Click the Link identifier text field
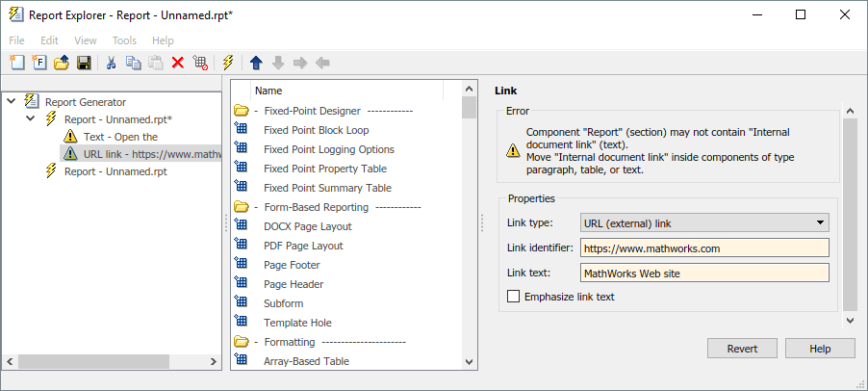Image resolution: width=868 pixels, height=391 pixels. coord(704,248)
